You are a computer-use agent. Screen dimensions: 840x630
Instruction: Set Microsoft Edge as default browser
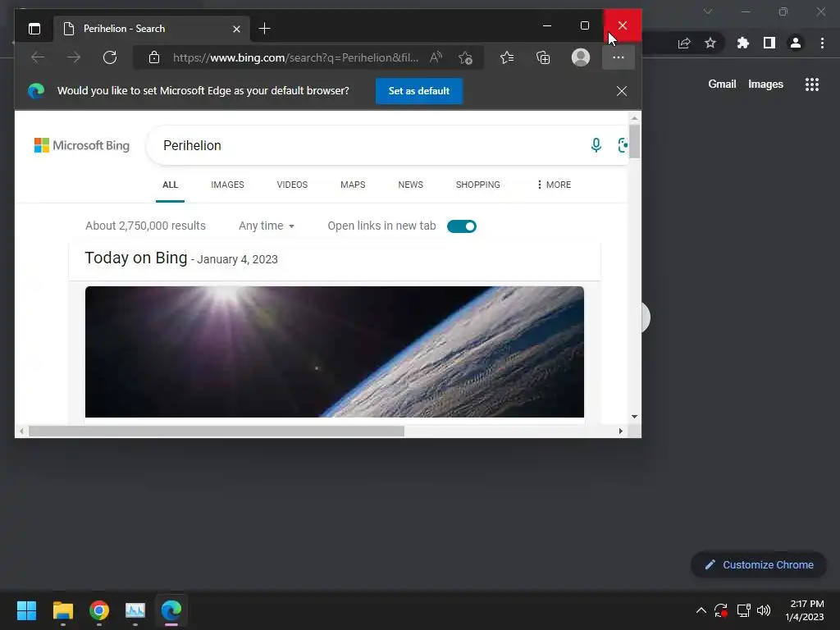419,91
